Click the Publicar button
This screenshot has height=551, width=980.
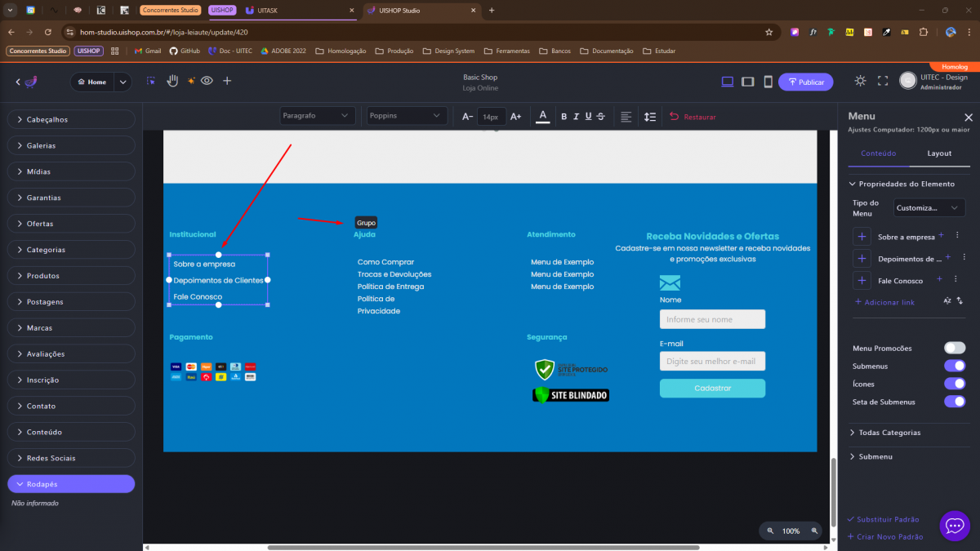tap(805, 82)
